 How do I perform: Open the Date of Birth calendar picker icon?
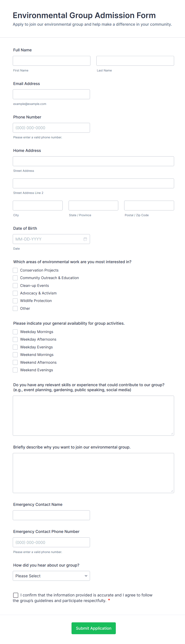[85, 239]
